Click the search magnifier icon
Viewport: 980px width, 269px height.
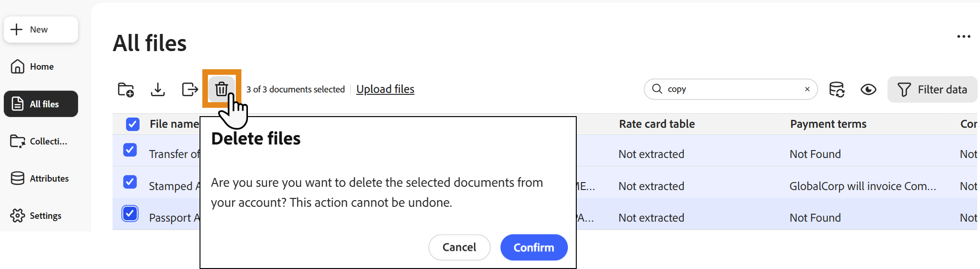pyautogui.click(x=657, y=89)
